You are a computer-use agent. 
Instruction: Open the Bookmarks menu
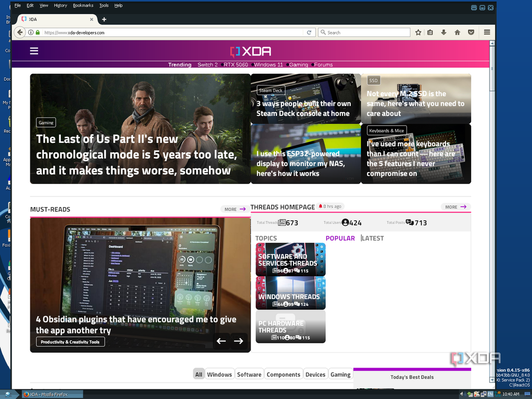pos(83,6)
